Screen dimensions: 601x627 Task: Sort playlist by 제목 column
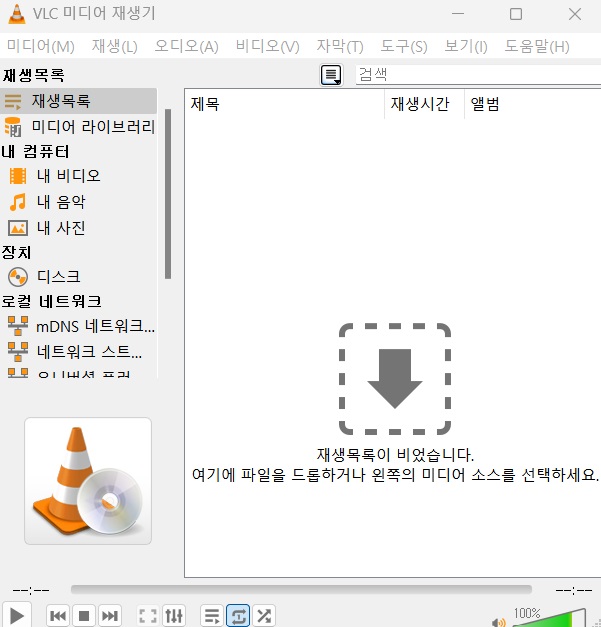(x=284, y=104)
